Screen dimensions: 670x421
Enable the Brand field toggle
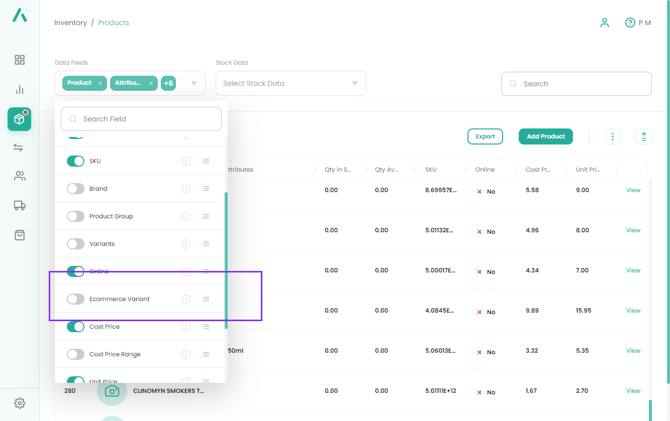pos(75,188)
